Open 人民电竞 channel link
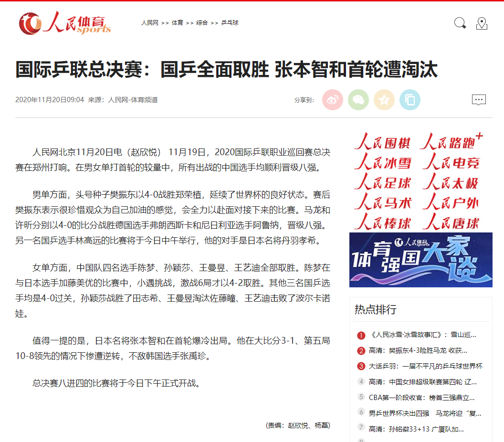The height and width of the screenshot is (442, 504). pos(451,162)
